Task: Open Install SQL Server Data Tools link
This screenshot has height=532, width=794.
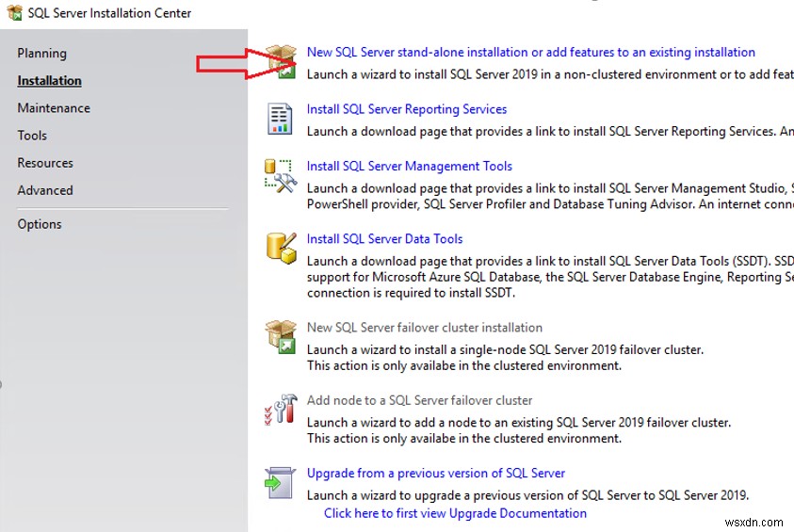Action: 384,239
